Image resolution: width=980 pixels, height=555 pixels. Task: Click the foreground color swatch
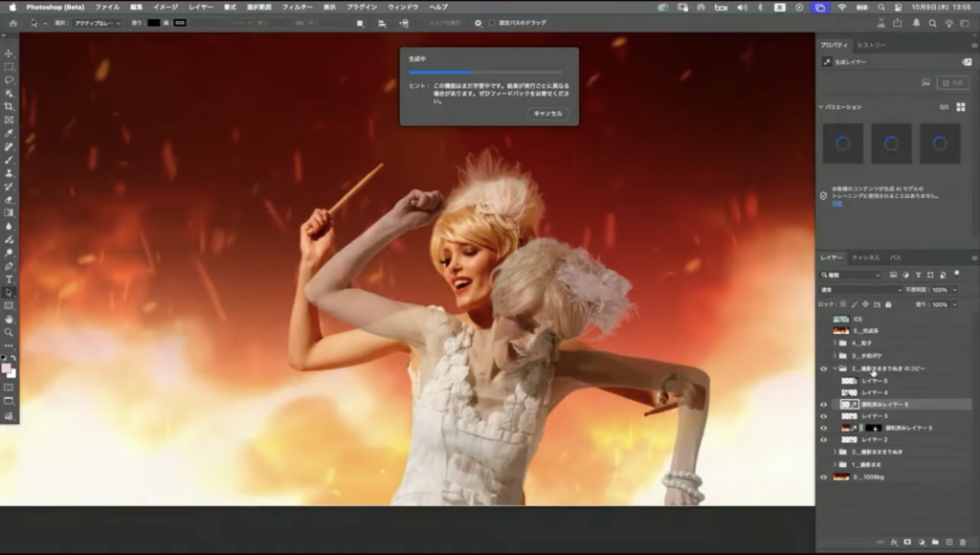pos(7,367)
